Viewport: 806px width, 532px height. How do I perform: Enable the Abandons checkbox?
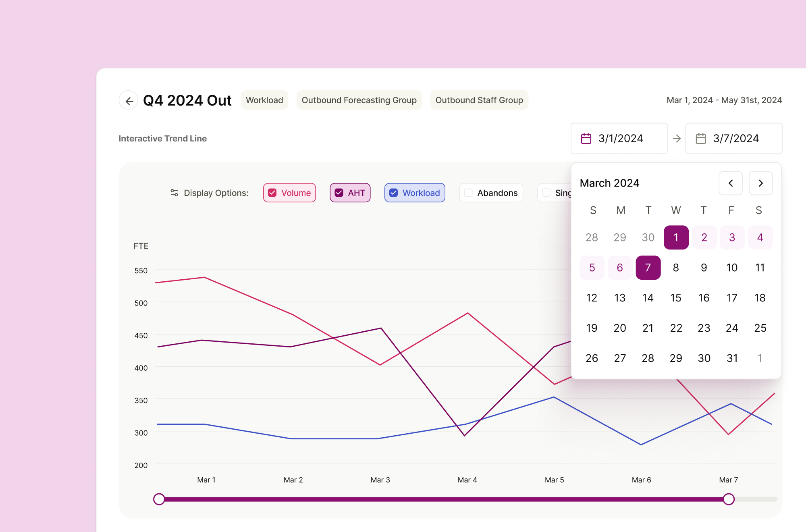pos(468,193)
